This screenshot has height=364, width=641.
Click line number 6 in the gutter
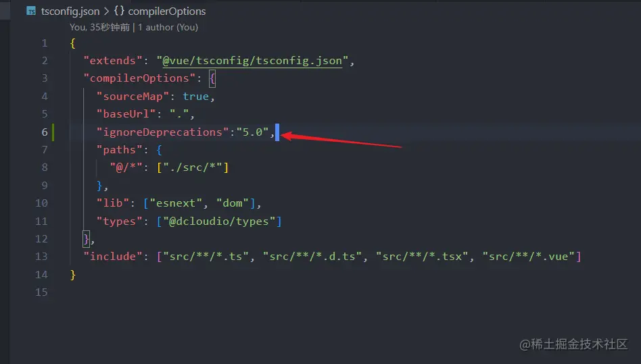click(45, 132)
